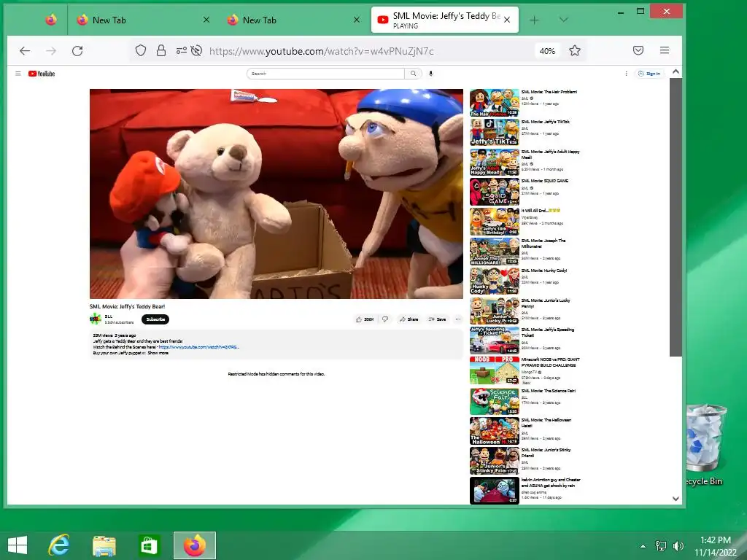Reload the current YouTube page
This screenshot has height=560, width=747.
[x=77, y=51]
